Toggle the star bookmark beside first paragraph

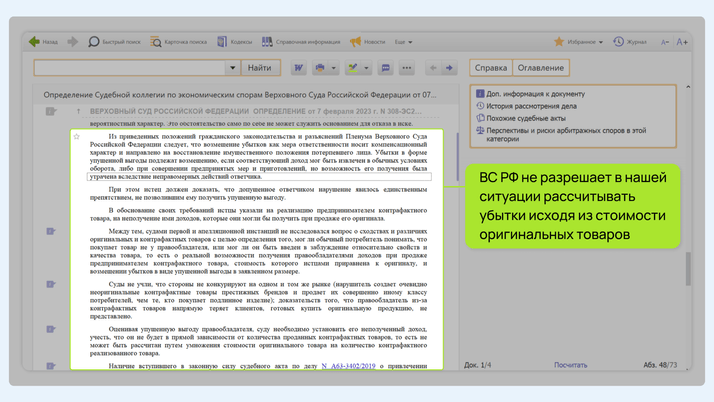(x=77, y=137)
